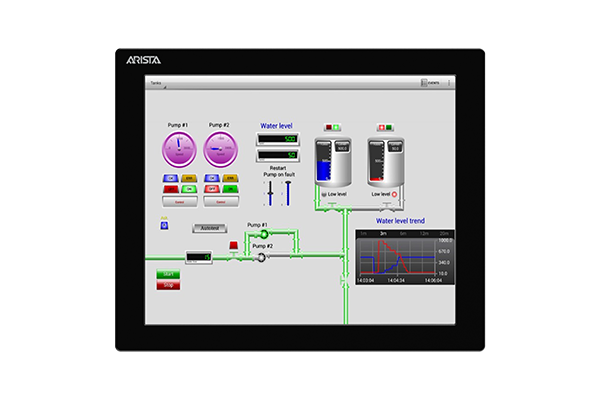Select the 3m trend time range

[382, 233]
